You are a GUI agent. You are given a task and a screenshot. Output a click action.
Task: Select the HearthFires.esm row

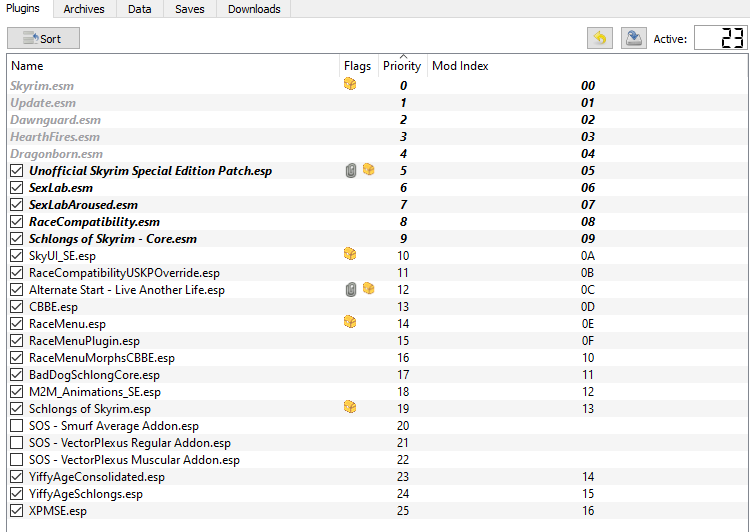pyautogui.click(x=377, y=137)
